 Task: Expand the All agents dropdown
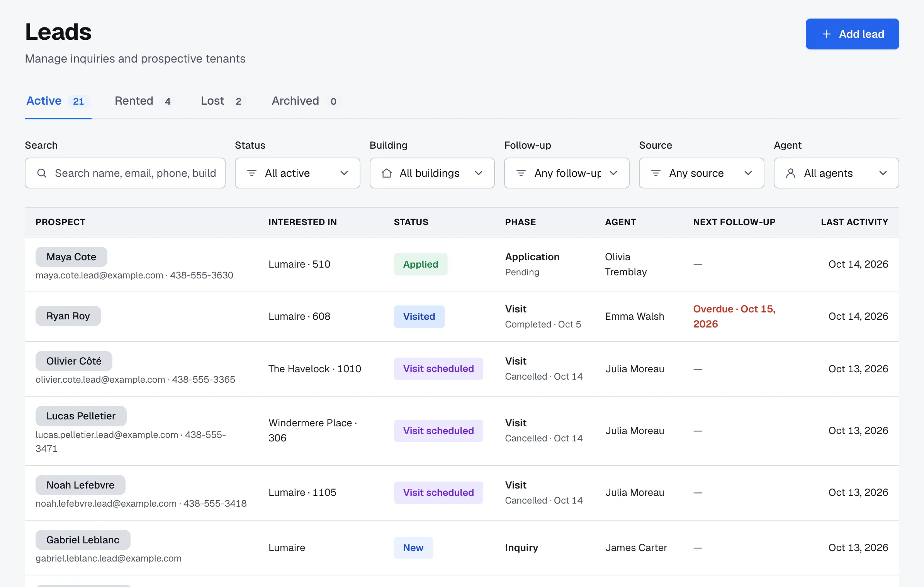836,173
